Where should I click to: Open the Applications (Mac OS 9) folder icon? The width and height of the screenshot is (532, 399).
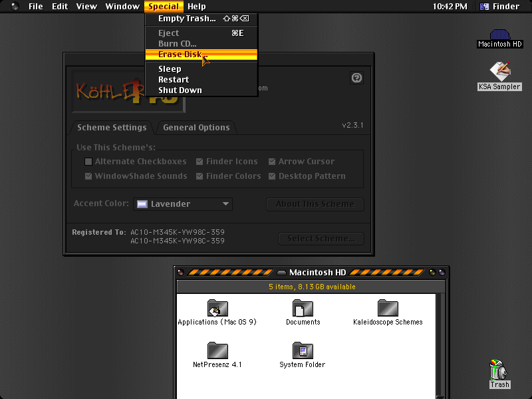point(217,308)
